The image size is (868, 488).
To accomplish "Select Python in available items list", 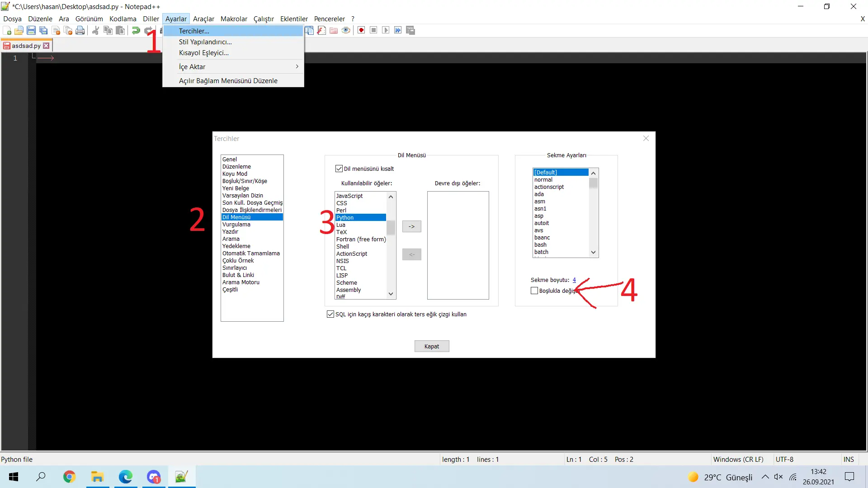I will 345,217.
